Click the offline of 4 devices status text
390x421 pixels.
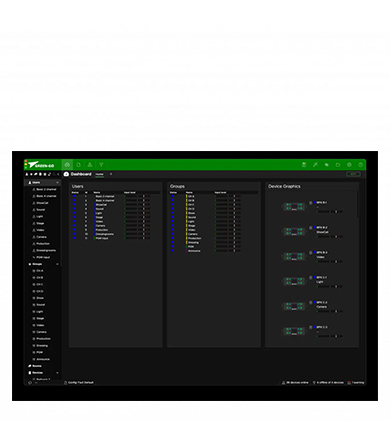pos(330,383)
